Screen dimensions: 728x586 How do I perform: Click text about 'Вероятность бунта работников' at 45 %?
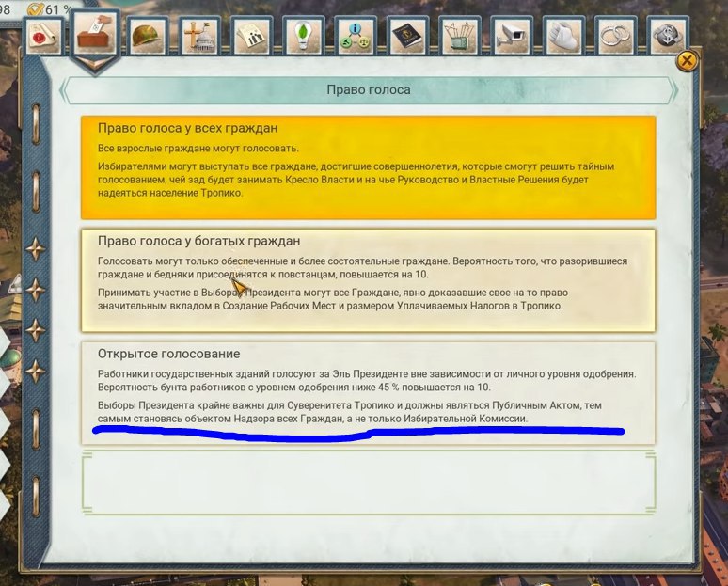[x=293, y=388]
